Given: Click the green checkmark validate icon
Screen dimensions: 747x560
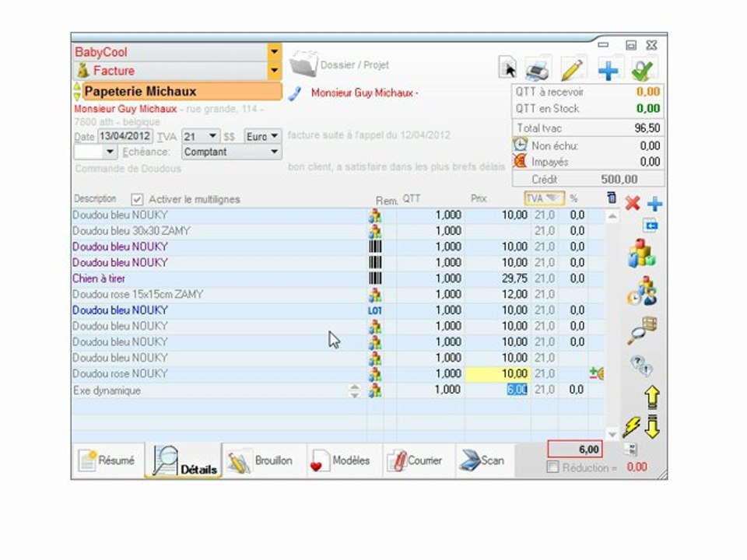Looking at the screenshot, I should pyautogui.click(x=642, y=70).
